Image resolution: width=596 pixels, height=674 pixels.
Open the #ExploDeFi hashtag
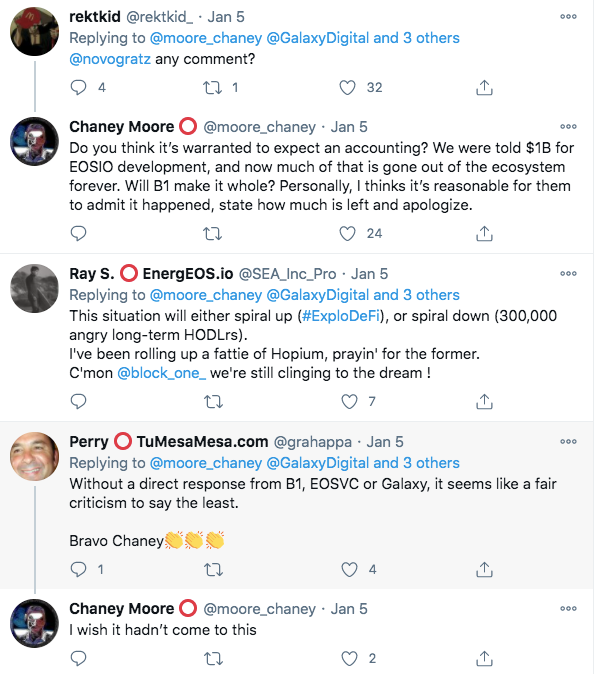(x=341, y=316)
